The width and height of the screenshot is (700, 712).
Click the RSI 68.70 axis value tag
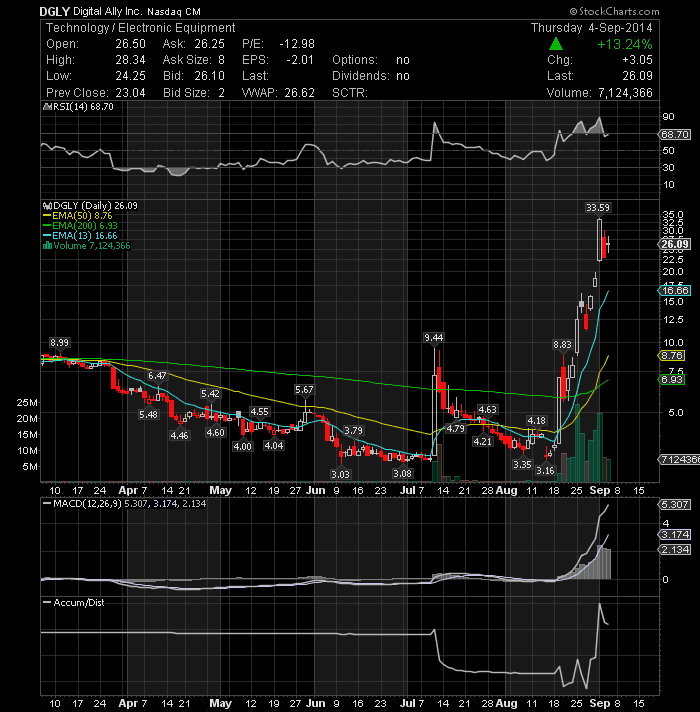point(674,134)
